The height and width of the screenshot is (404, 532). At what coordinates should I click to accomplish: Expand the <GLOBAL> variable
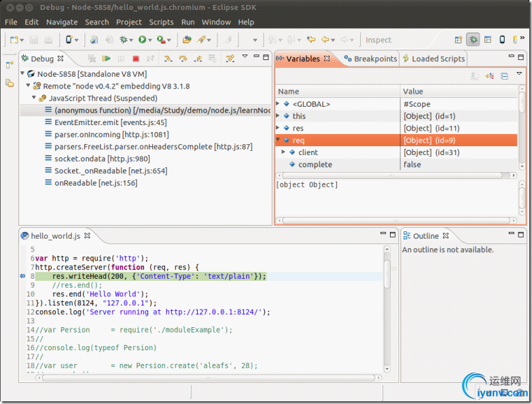(x=277, y=103)
